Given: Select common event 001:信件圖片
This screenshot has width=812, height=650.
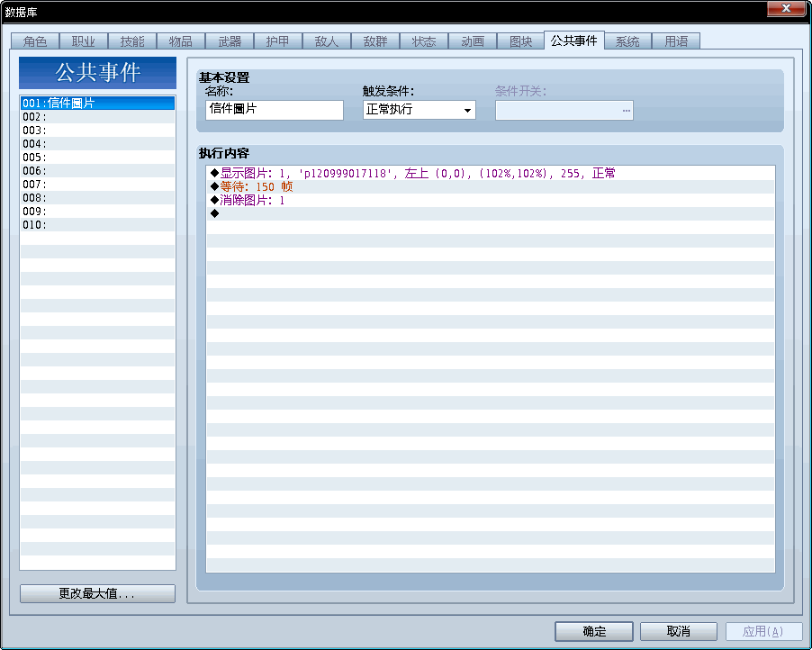Looking at the screenshot, I should coord(97,103).
